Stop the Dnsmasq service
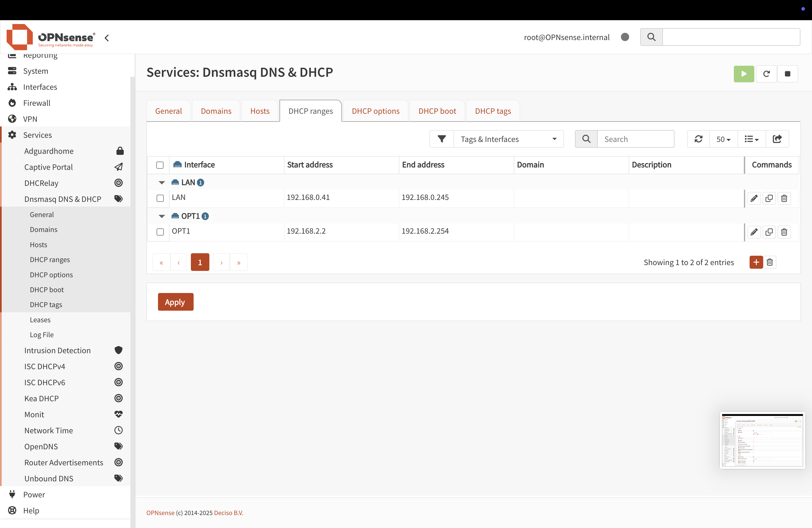The image size is (812, 528). click(x=787, y=74)
